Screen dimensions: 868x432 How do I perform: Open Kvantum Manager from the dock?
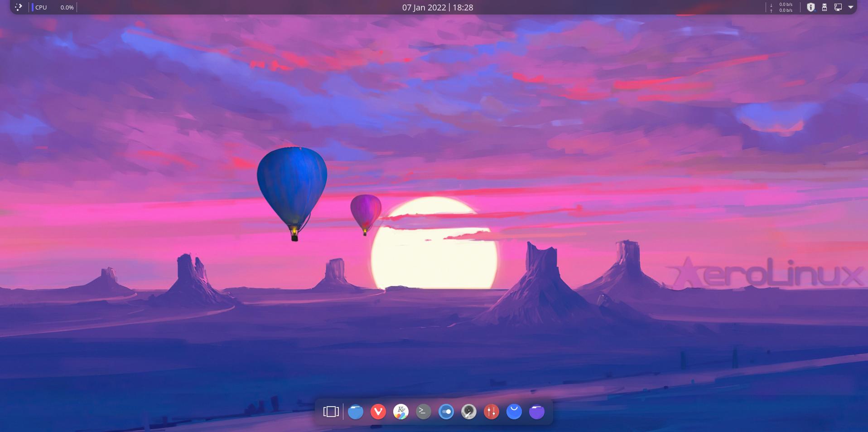click(x=401, y=412)
